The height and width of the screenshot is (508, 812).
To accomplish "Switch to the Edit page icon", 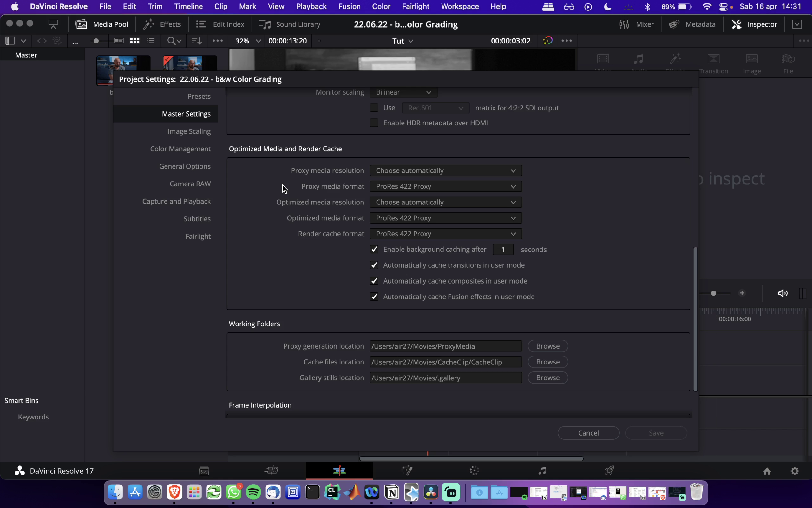I will 339,471.
